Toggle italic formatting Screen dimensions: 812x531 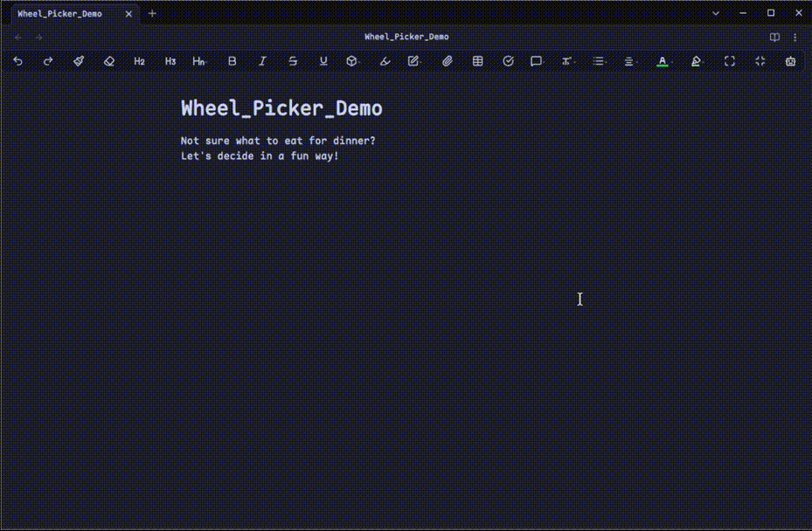[262, 61]
